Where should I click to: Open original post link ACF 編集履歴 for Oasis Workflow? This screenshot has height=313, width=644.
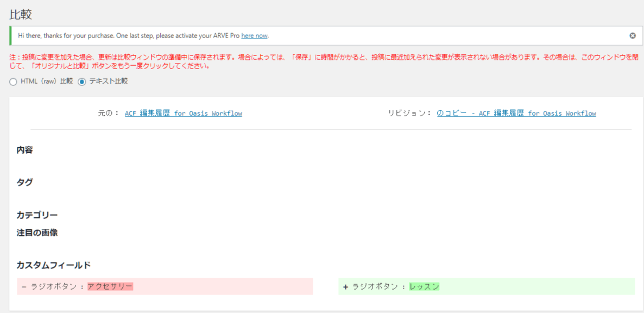183,113
